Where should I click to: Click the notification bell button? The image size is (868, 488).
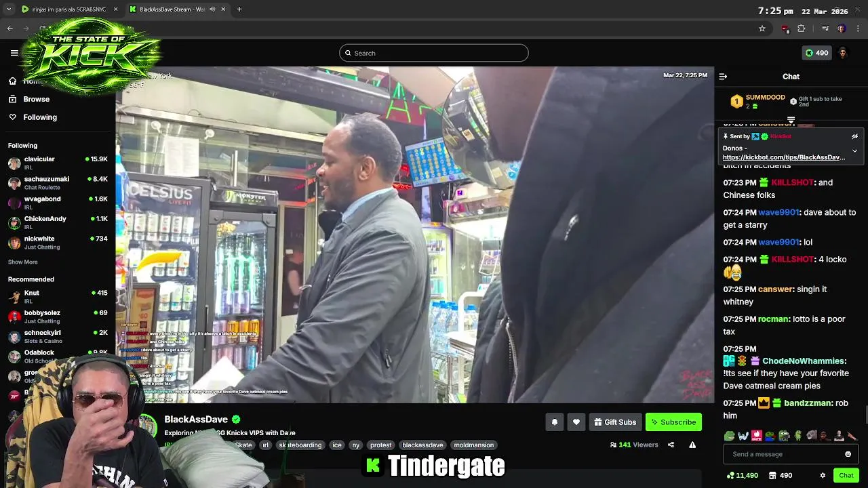pos(555,422)
